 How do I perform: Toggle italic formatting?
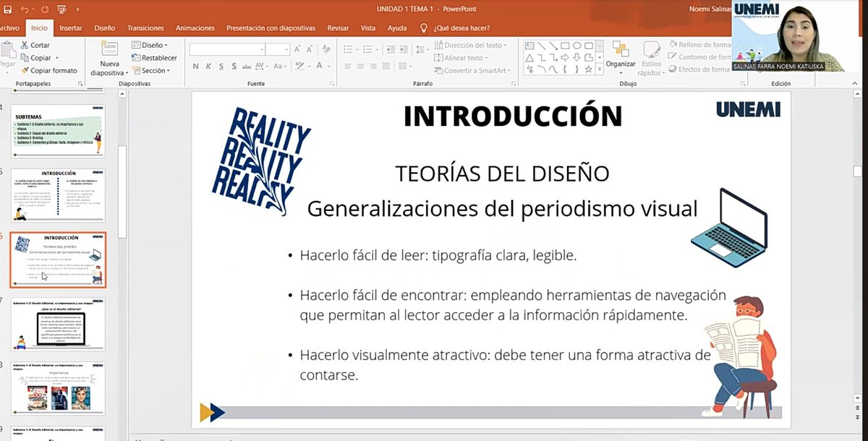tap(208, 67)
